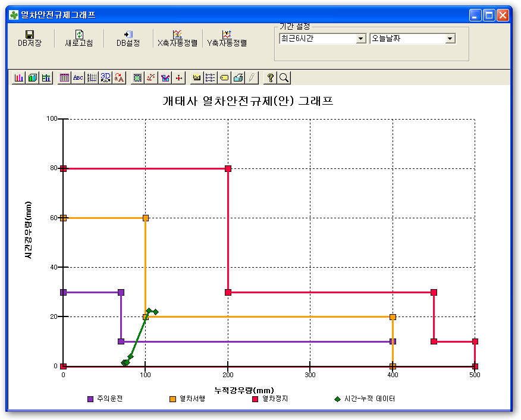Open the help question mark icon
Screen dimensions: 521x420
[x=270, y=77]
